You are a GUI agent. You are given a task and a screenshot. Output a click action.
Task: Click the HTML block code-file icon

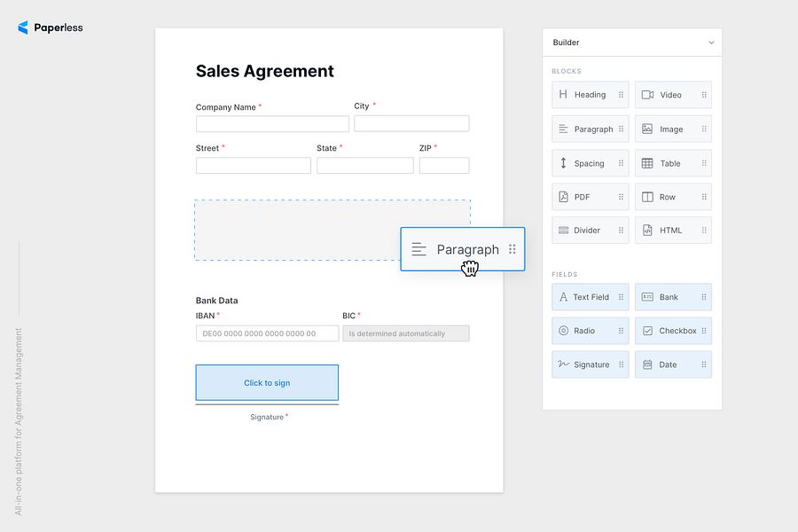coord(647,231)
